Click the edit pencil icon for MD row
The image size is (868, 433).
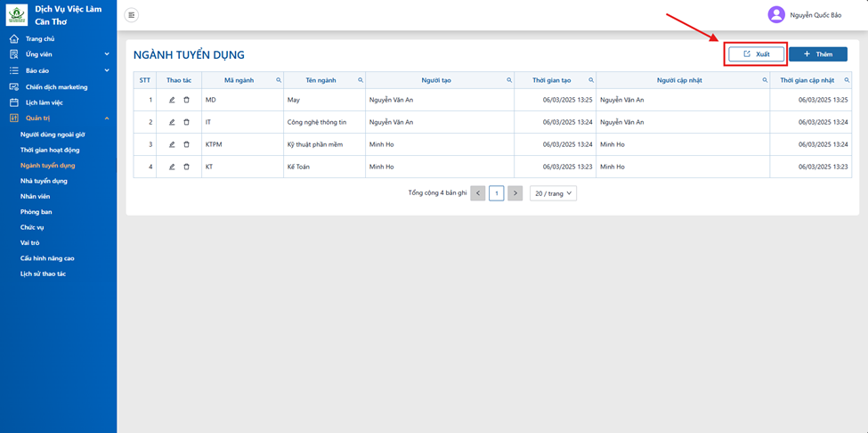point(172,100)
